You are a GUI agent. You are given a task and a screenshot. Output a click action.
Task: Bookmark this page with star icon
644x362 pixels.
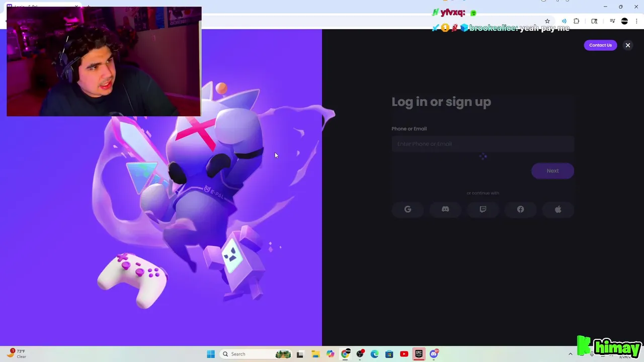tap(547, 21)
